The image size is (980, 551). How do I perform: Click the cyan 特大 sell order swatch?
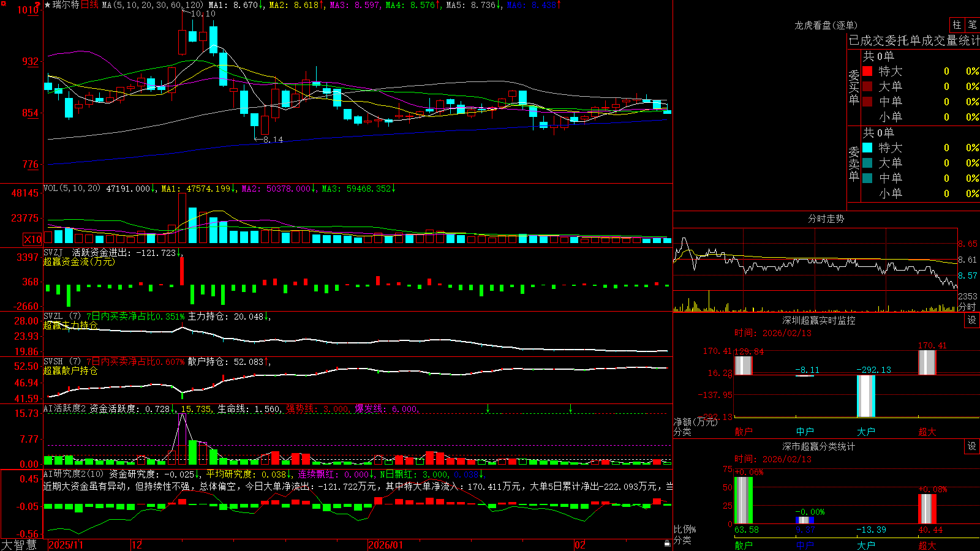(x=867, y=148)
